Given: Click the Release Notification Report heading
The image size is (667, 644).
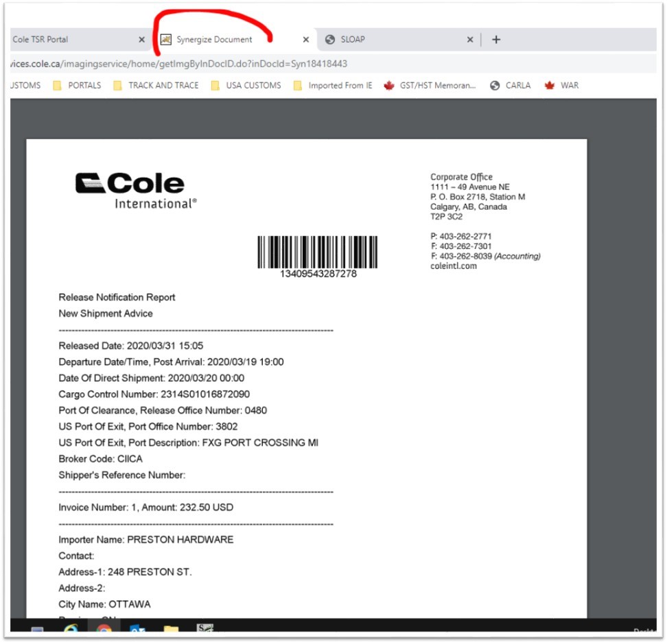Looking at the screenshot, I should click(x=117, y=297).
